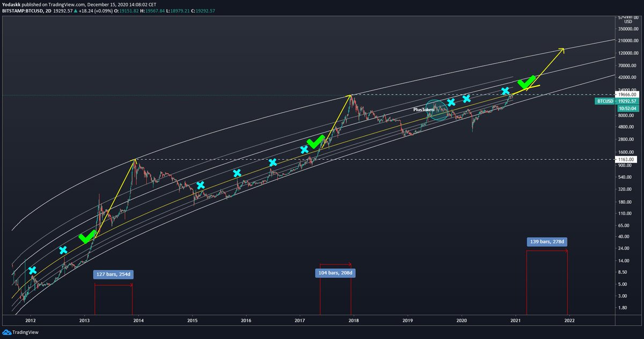Click the 104 bars, 208d label
Image resolution: width=644 pixels, height=339 pixels.
point(335,272)
